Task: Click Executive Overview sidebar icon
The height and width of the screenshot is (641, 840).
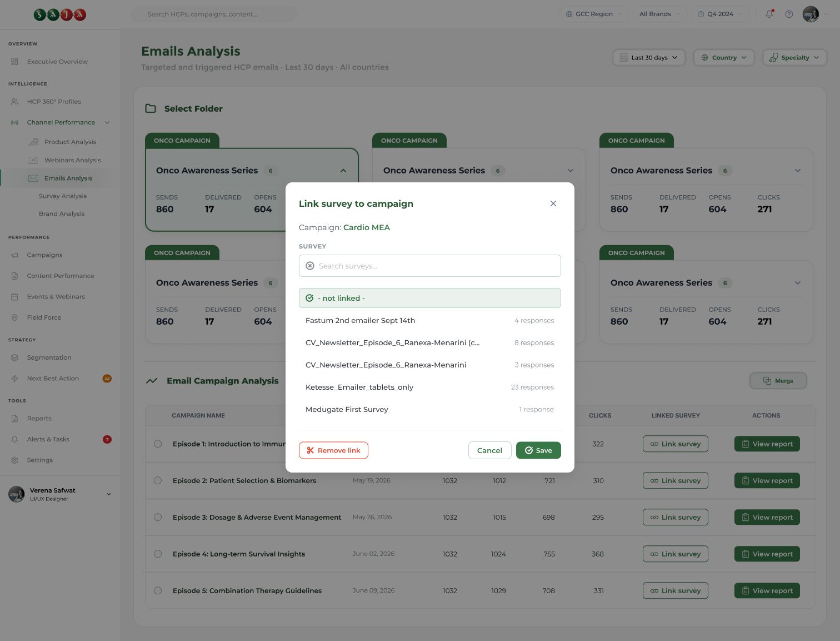Action: tap(15, 62)
